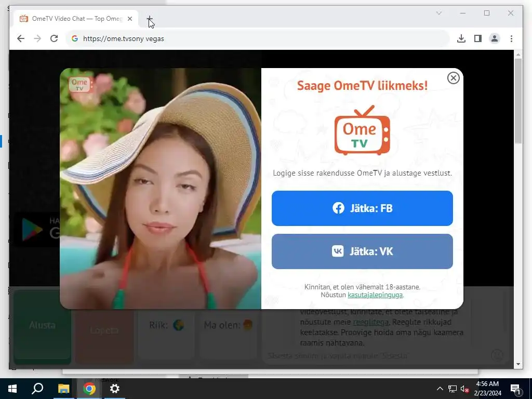This screenshot has width=532, height=399.
Task: Select the OmeTV Video Chat tab
Action: (76, 19)
